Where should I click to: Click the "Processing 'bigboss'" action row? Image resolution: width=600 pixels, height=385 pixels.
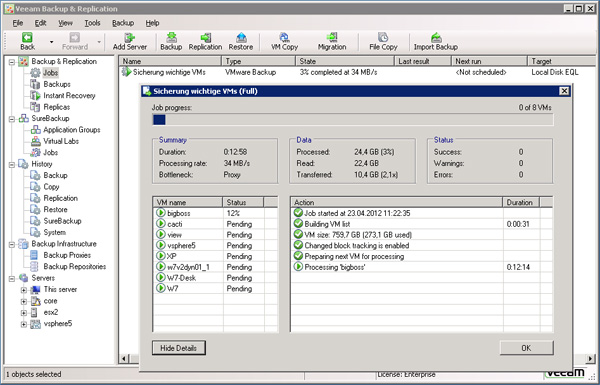tap(422, 267)
